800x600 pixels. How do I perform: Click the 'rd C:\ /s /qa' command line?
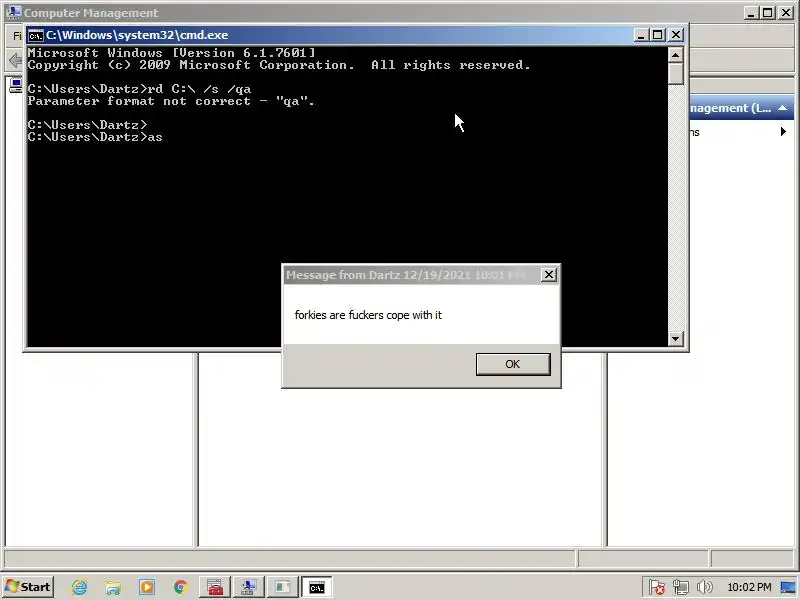139,89
